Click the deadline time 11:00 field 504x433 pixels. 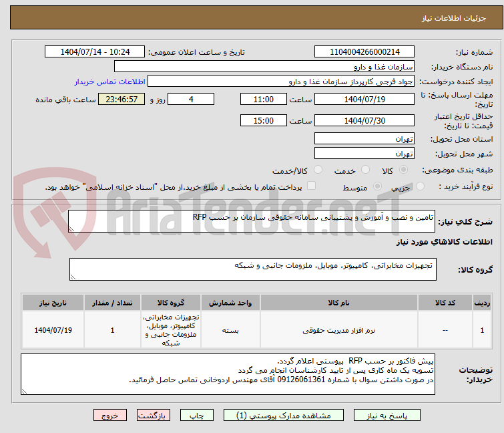pyautogui.click(x=264, y=99)
